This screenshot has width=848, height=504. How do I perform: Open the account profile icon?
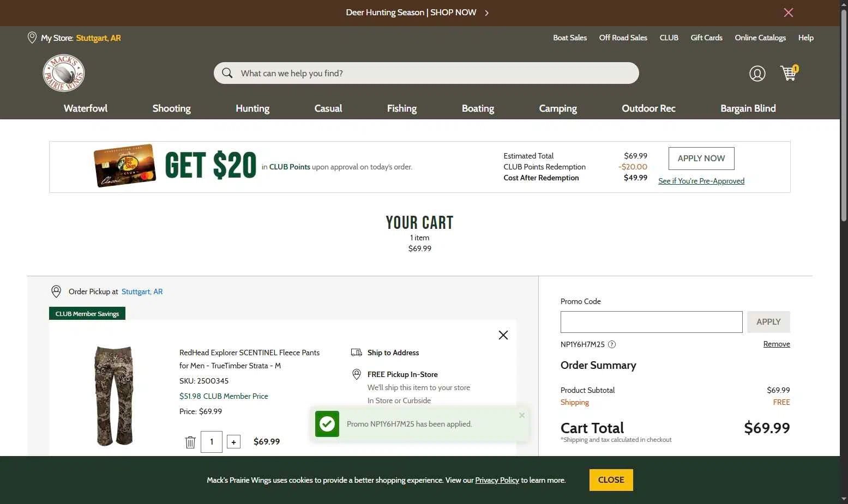757,73
